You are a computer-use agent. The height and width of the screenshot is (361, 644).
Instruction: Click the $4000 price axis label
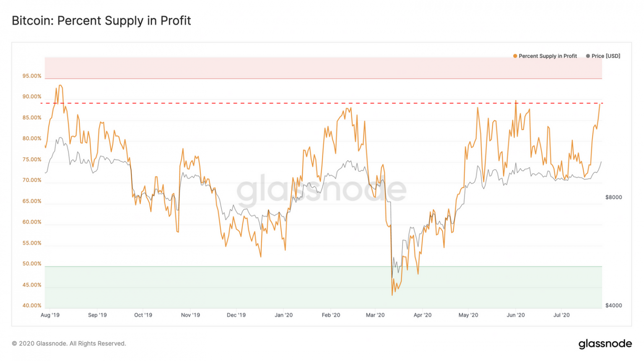[x=613, y=305]
